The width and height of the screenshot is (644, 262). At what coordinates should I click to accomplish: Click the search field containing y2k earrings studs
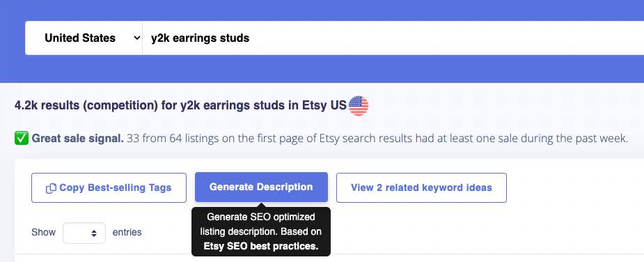tap(393, 38)
